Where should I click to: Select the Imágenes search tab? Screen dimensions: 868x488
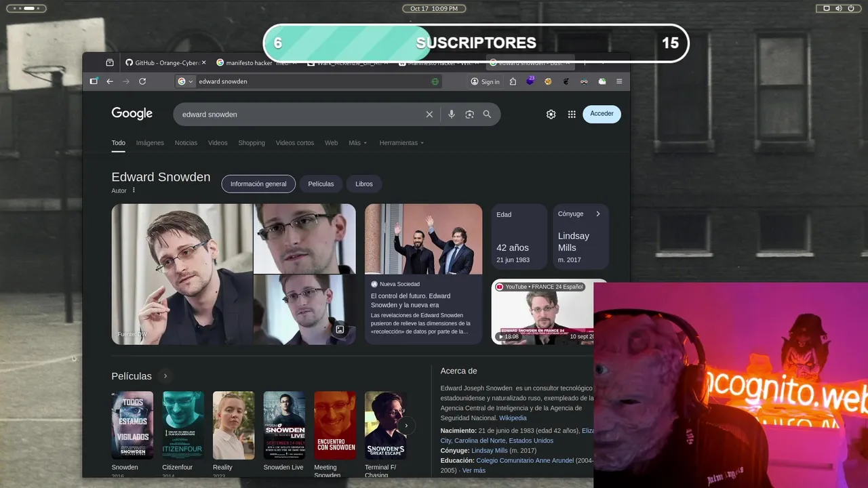pos(150,143)
